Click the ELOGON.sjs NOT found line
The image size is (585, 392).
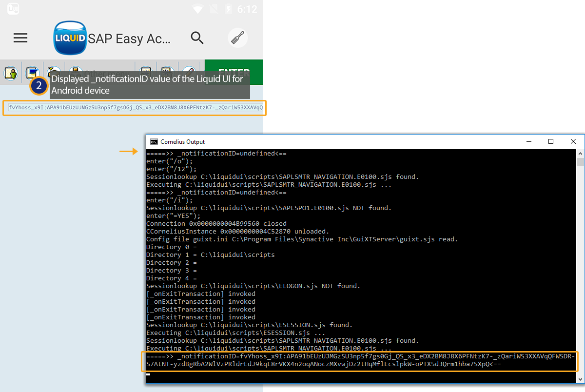pyautogui.click(x=253, y=286)
